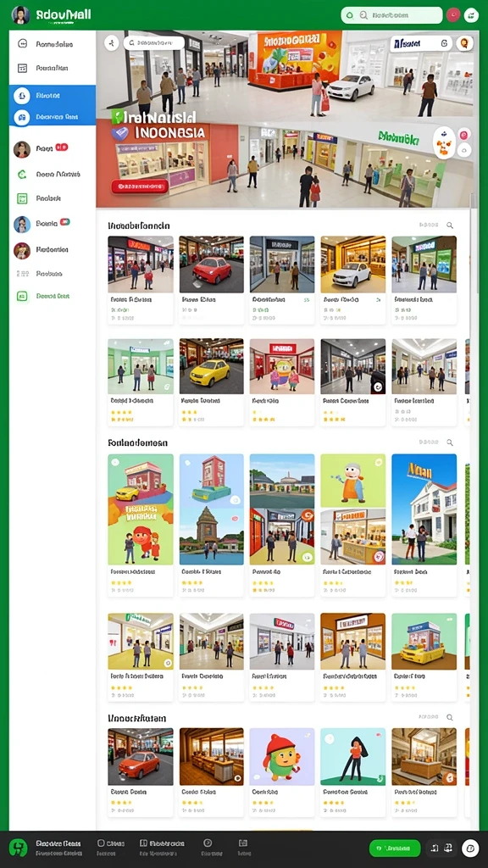Select the second item in blue highlighted sidebar block
Image resolution: width=488 pixels, height=868 pixels.
pyautogui.click(x=52, y=117)
